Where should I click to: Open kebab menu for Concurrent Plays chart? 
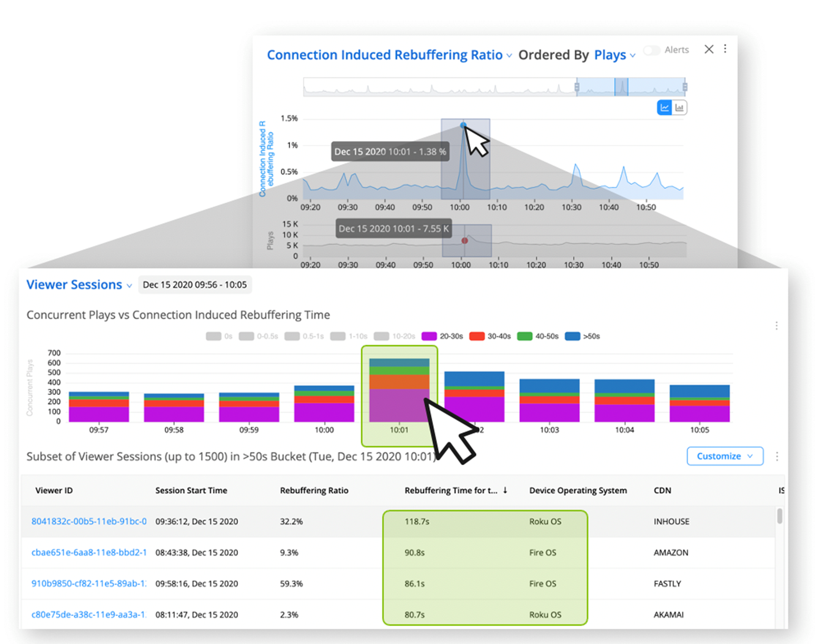coord(777,326)
